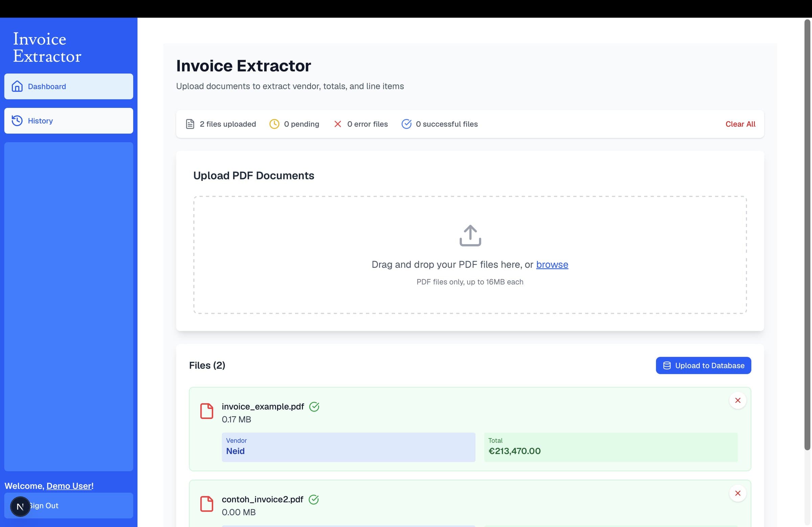Open the History sidebar item
The height and width of the screenshot is (527, 812).
pyautogui.click(x=69, y=121)
